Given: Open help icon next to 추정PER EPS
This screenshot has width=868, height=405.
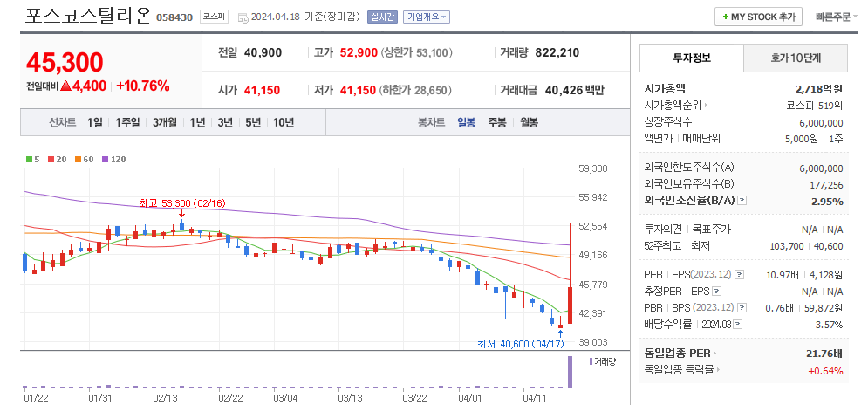Looking at the screenshot, I should pyautogui.click(x=716, y=291).
